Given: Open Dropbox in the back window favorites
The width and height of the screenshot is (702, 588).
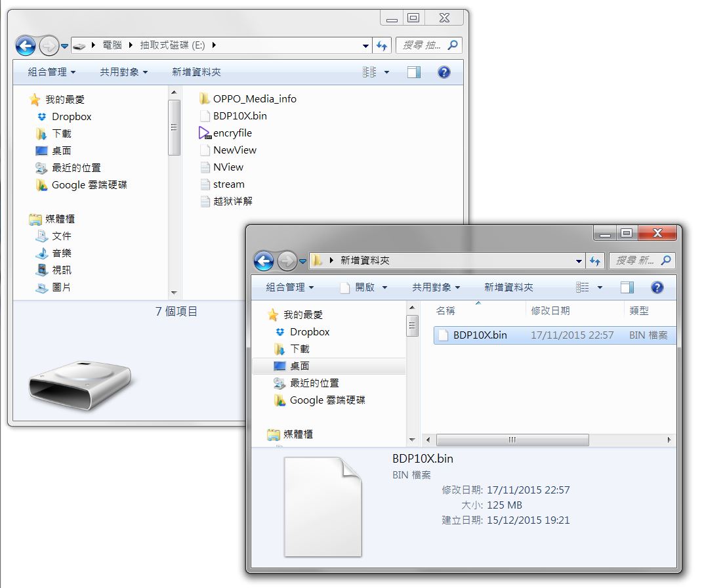Looking at the screenshot, I should click(71, 117).
